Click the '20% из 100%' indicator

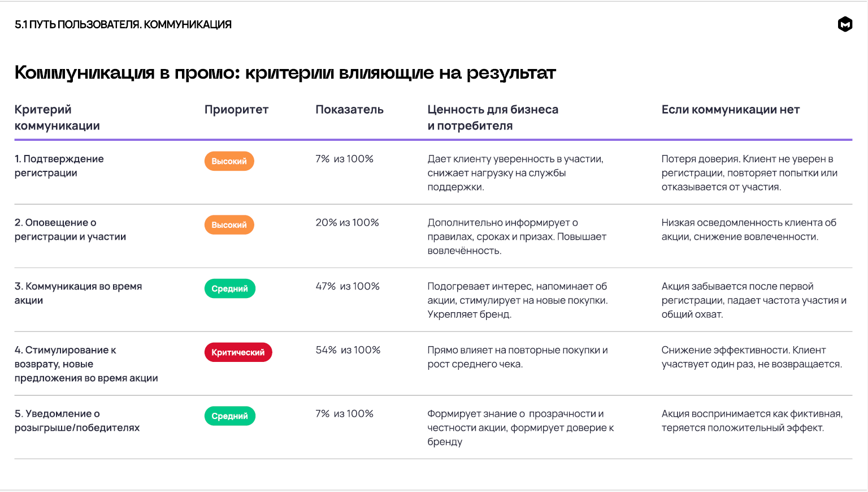(x=347, y=223)
